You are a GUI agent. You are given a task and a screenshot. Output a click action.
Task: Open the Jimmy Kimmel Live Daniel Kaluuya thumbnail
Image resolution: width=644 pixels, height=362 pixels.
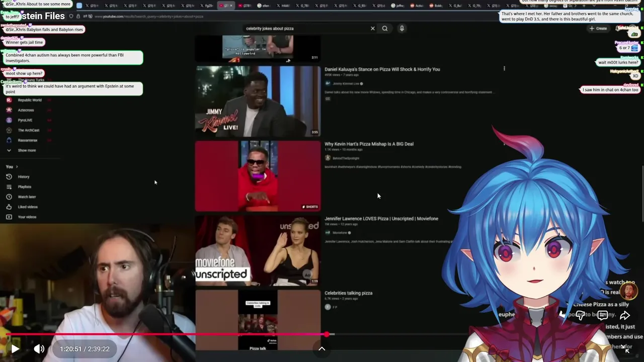tap(258, 101)
